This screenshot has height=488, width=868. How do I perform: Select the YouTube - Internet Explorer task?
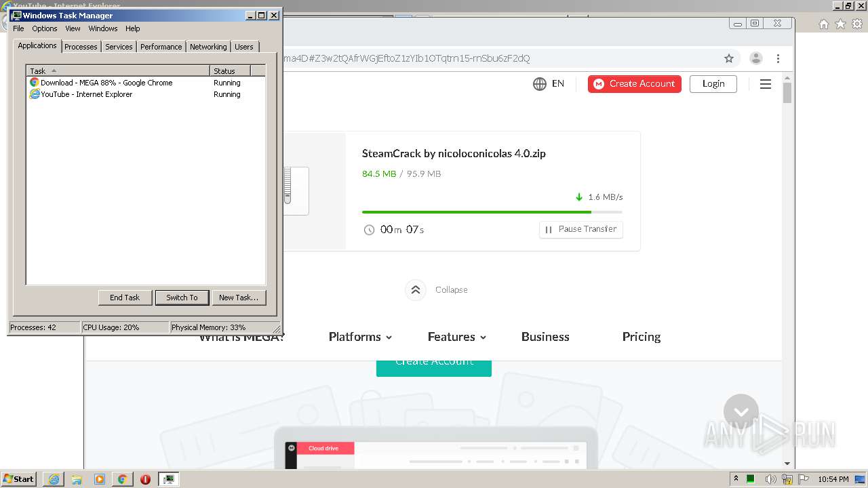[x=86, y=94]
